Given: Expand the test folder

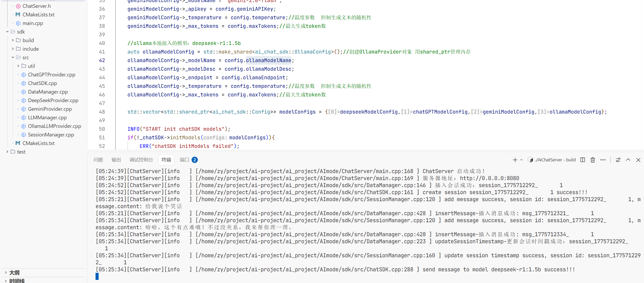Looking at the screenshot, I should tap(7, 152).
